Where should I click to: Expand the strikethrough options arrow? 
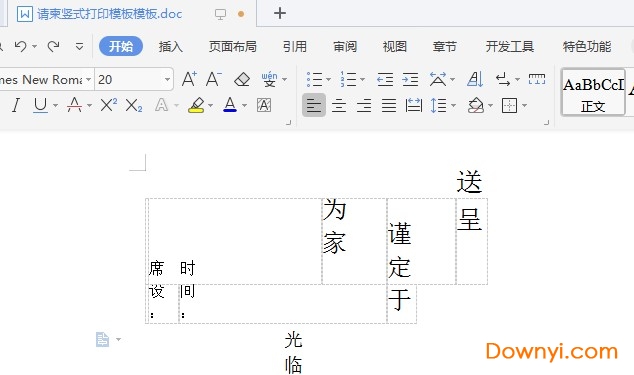tap(89, 106)
